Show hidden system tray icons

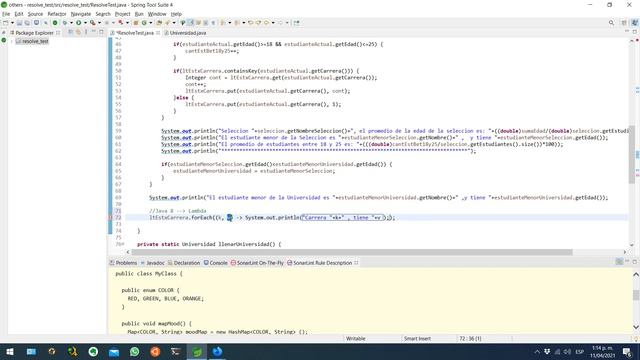pos(537,351)
